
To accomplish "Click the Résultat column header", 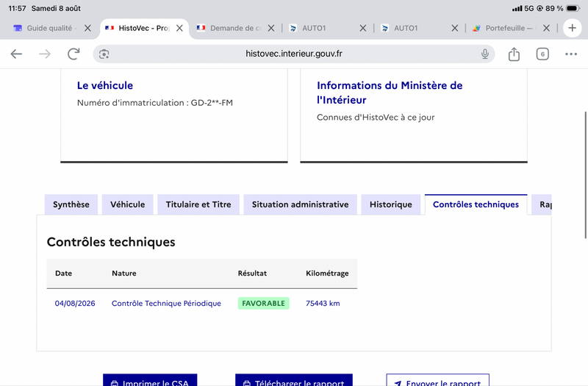I will pyautogui.click(x=252, y=273).
